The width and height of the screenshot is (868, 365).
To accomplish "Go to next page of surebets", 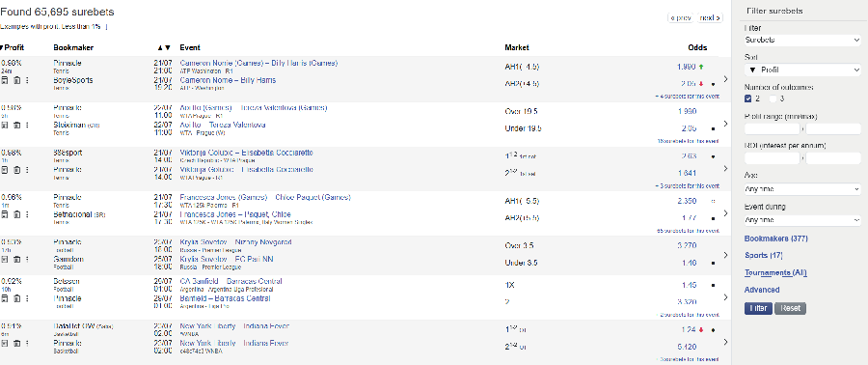I will pos(710,17).
